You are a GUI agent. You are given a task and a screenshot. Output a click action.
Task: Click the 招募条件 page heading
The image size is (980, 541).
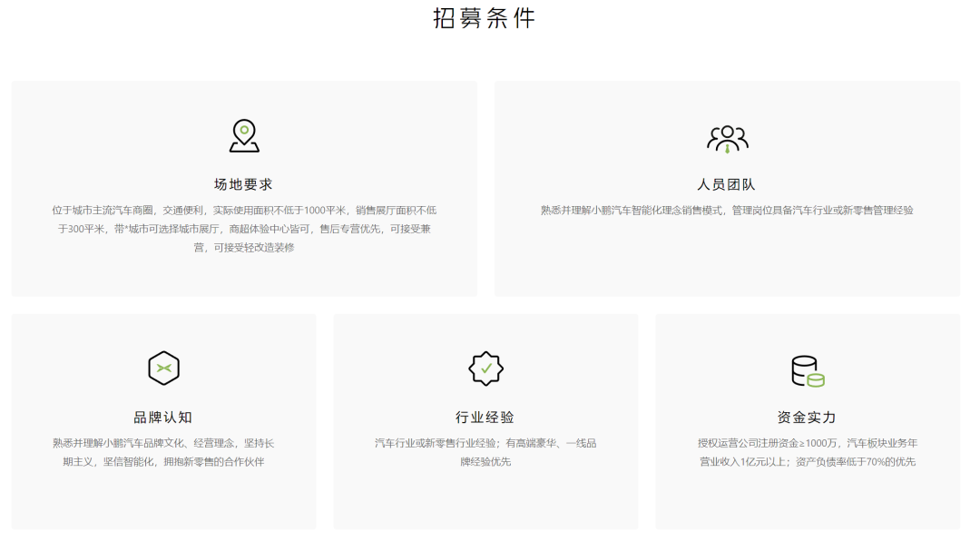[485, 17]
